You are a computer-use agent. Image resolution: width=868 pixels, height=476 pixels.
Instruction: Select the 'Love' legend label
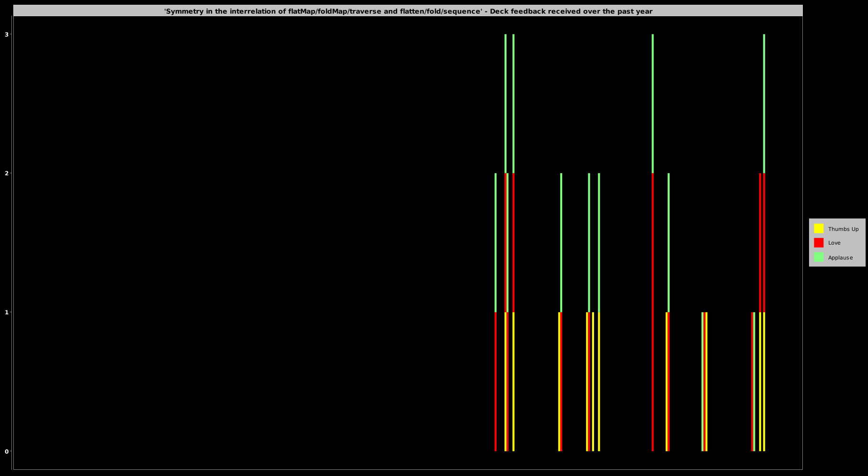click(834, 243)
